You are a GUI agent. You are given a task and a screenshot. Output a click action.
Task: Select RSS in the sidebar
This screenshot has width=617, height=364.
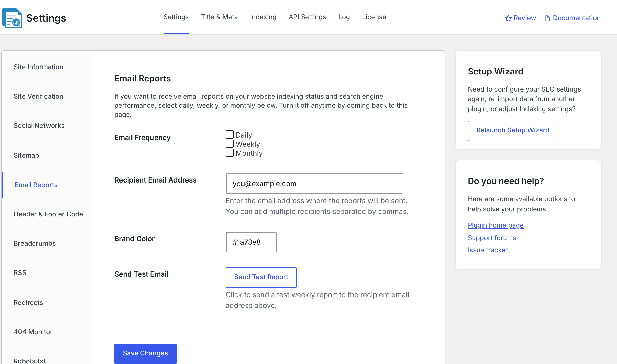tap(20, 273)
